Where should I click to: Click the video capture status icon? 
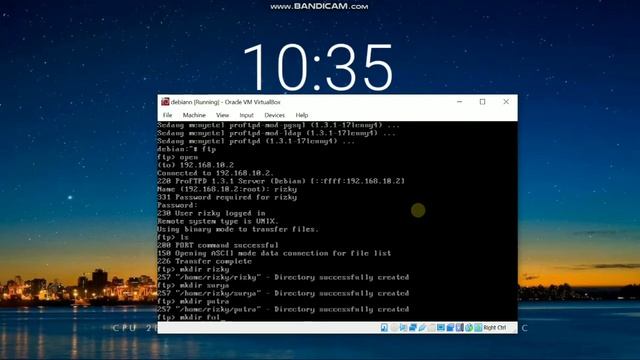click(x=450, y=327)
